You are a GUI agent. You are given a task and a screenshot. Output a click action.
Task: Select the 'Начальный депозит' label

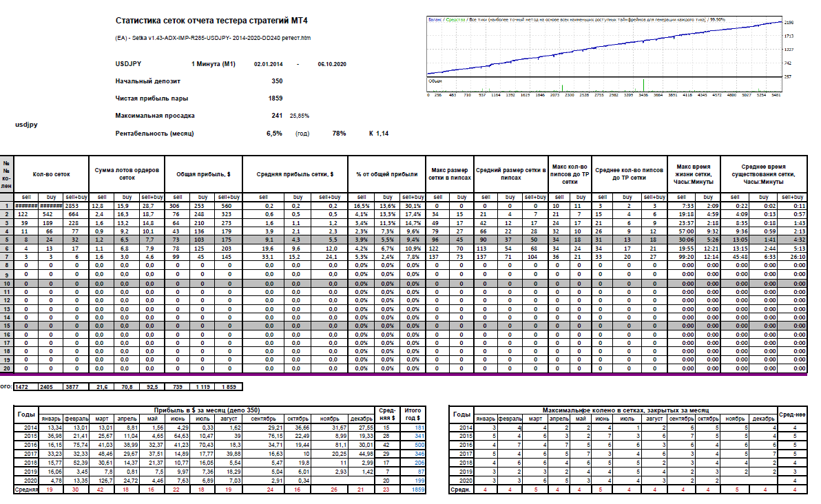pos(147,81)
